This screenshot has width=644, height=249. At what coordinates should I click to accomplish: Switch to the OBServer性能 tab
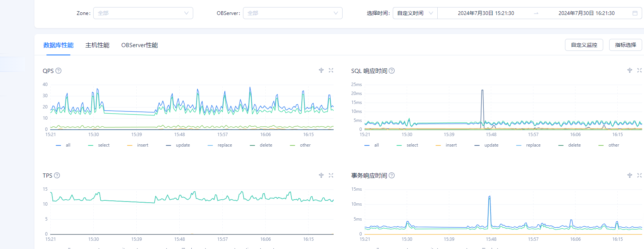[140, 45]
